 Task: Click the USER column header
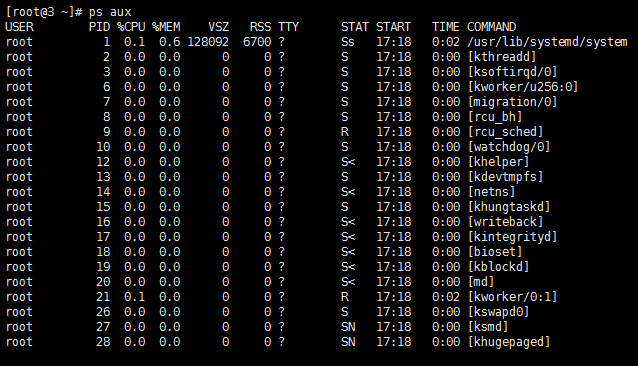point(19,27)
